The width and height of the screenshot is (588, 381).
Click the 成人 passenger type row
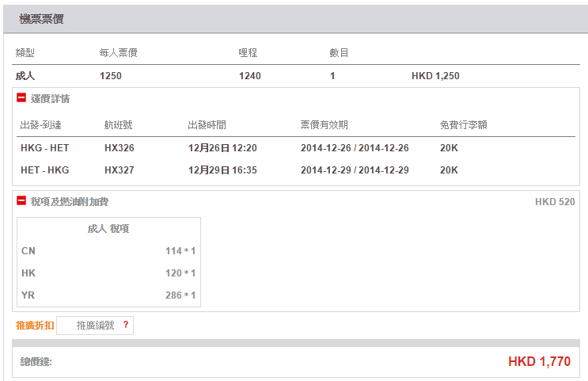click(25, 76)
